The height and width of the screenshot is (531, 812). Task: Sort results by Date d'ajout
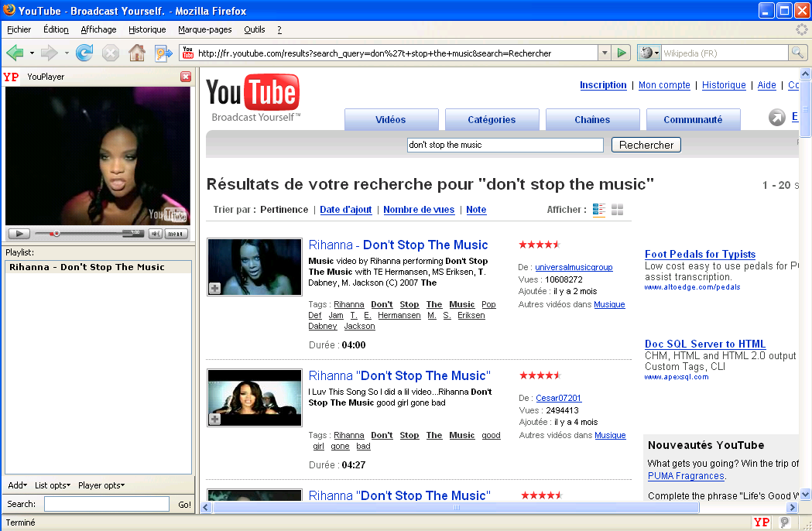pos(346,210)
